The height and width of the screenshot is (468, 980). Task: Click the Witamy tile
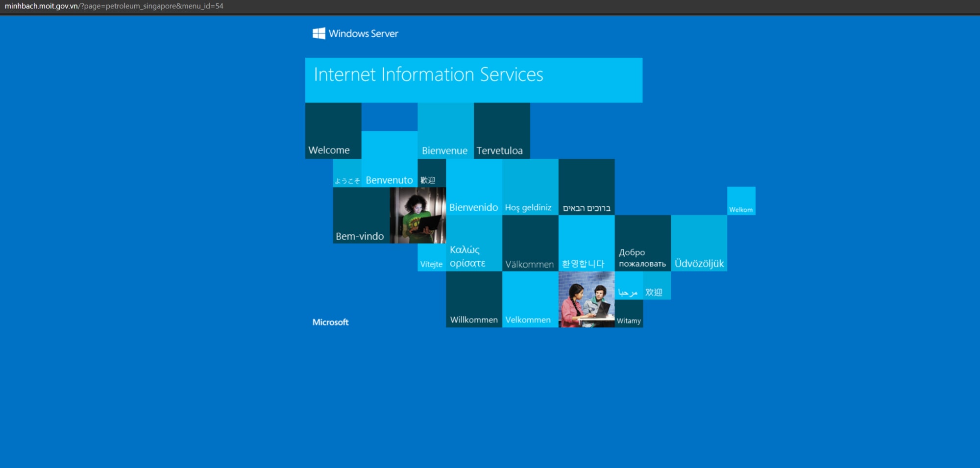click(x=629, y=314)
